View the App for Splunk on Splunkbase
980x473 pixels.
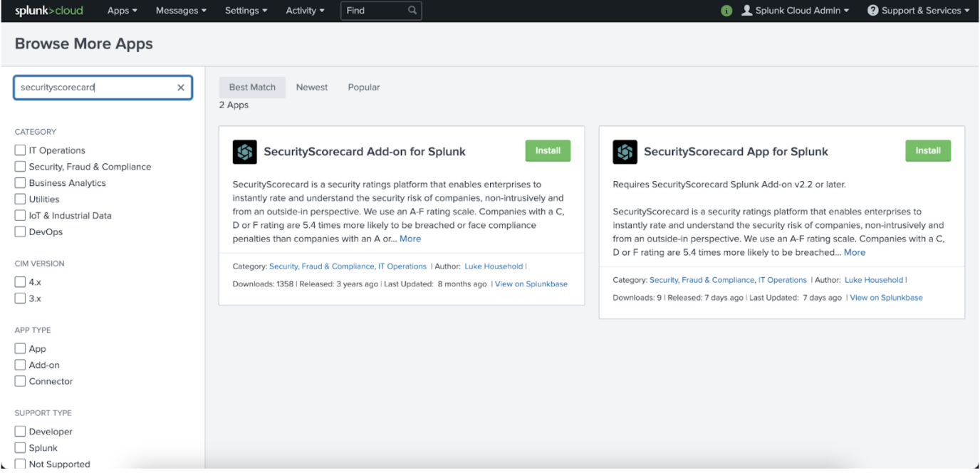tap(886, 298)
